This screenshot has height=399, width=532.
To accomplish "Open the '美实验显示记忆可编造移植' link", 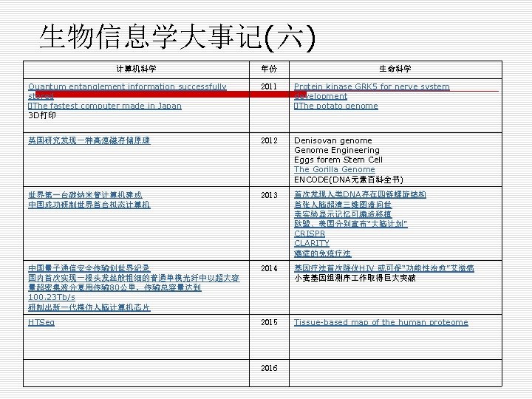I will [343, 214].
